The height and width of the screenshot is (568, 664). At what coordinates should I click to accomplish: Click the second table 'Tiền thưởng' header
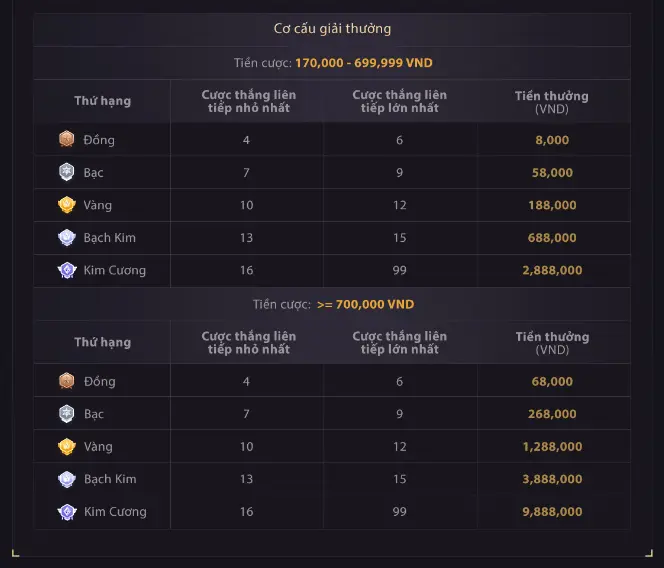552,343
